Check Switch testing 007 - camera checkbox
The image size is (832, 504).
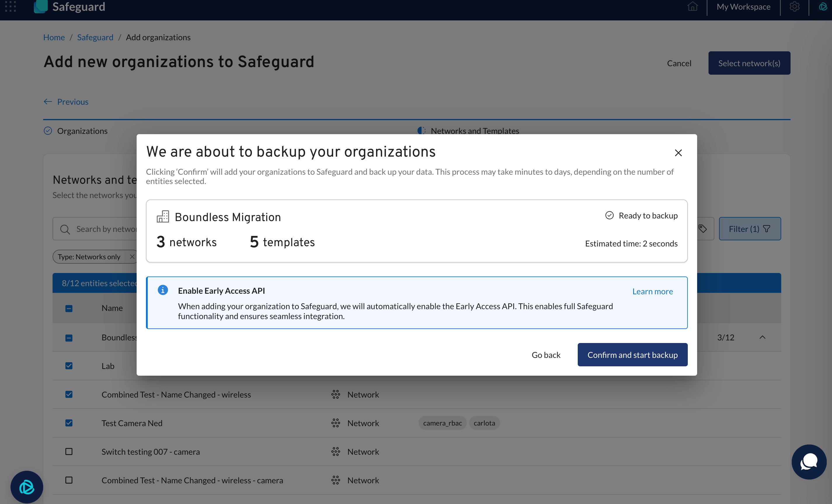69,452
